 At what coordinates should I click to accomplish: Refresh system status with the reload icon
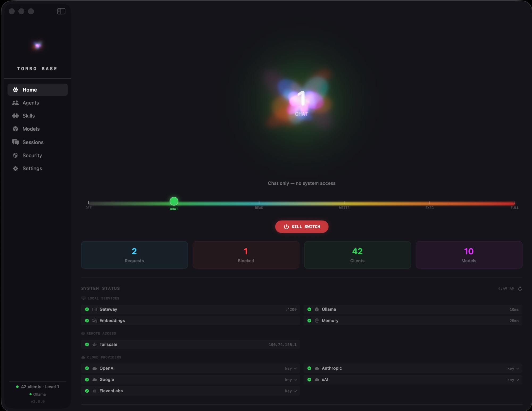coord(520,288)
